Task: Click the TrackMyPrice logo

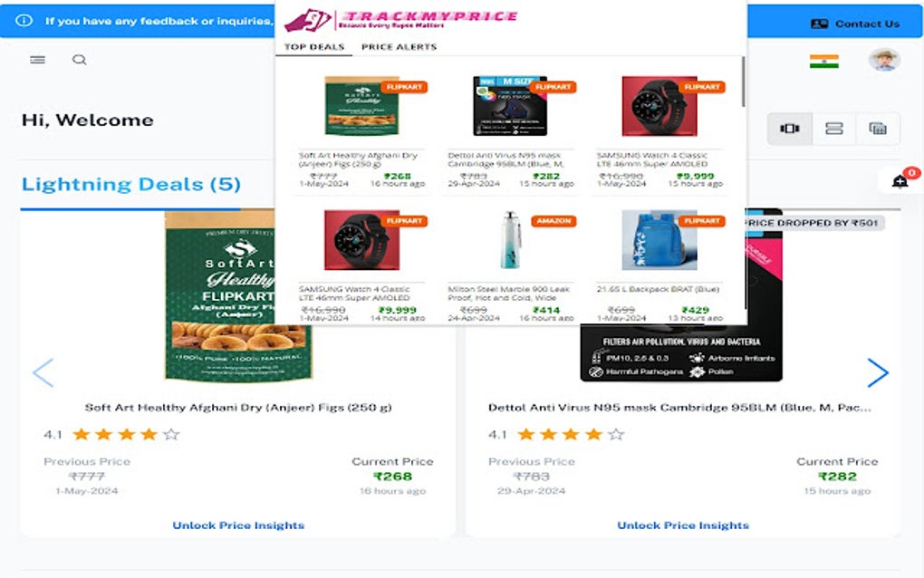Action: click(400, 19)
